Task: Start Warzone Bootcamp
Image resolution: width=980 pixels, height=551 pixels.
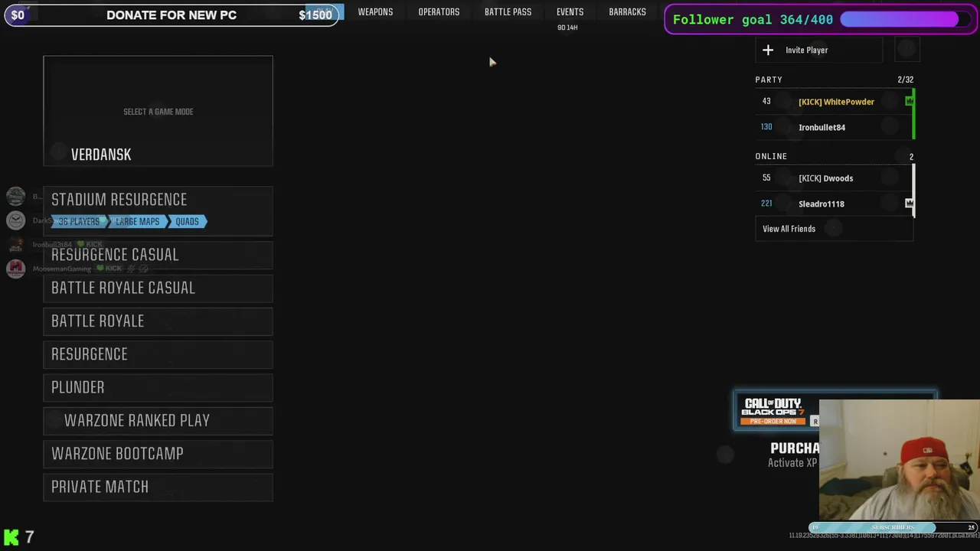Action: tap(158, 454)
